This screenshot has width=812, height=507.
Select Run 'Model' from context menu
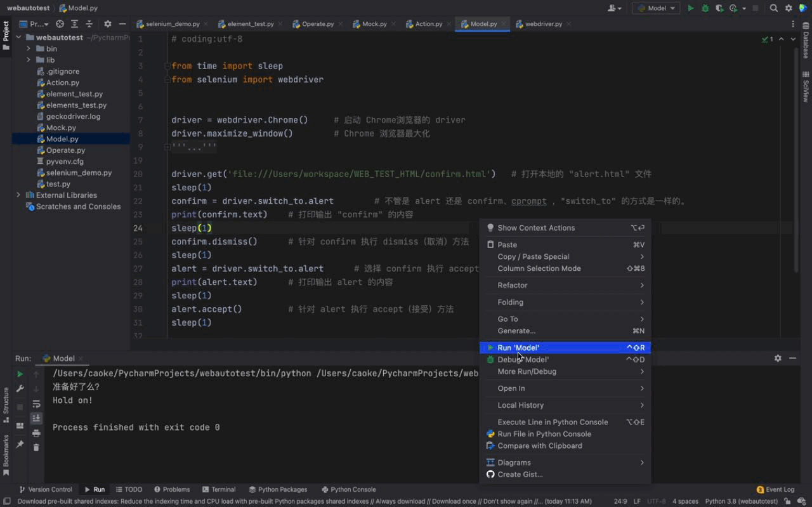pyautogui.click(x=565, y=348)
